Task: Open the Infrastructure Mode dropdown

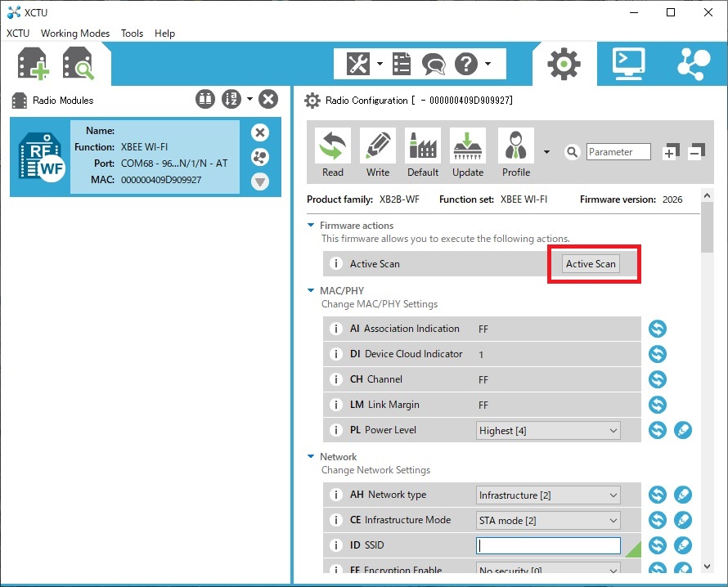Action: pyautogui.click(x=548, y=521)
